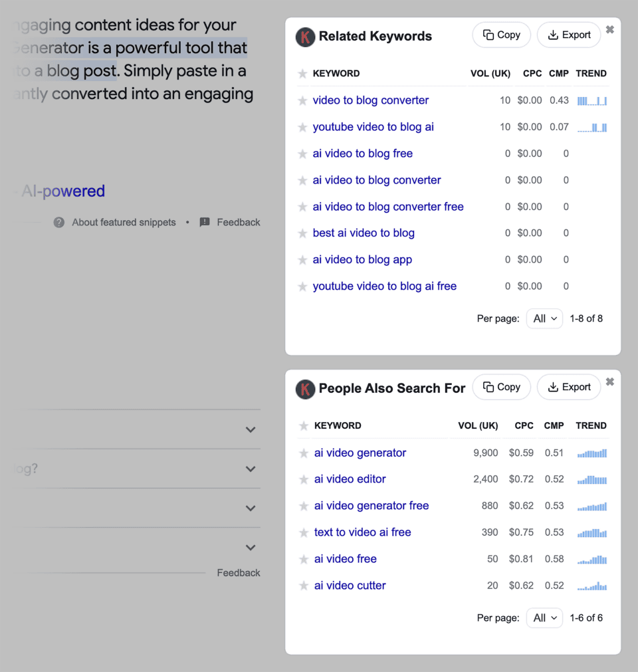Open Per page dropdown in People Also Search For

[544, 618]
